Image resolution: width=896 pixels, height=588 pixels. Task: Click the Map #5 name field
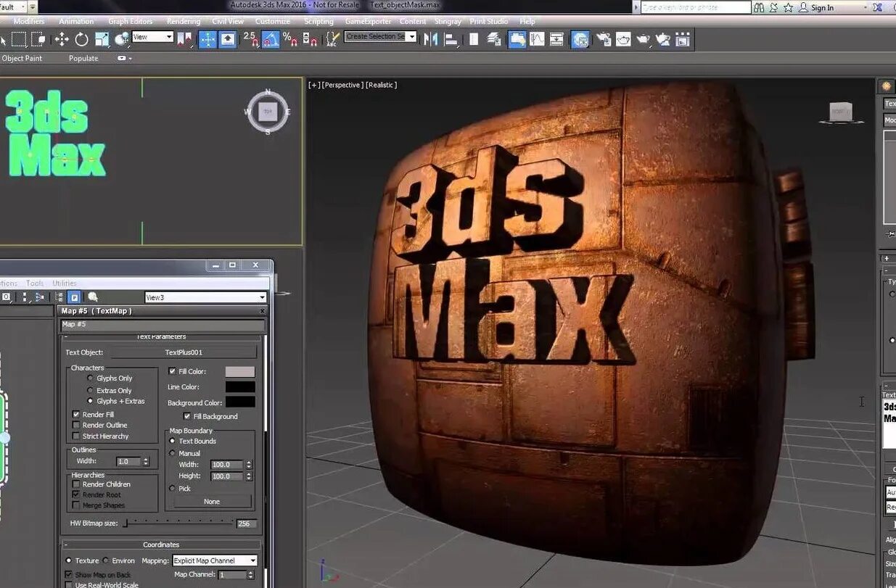pos(161,324)
